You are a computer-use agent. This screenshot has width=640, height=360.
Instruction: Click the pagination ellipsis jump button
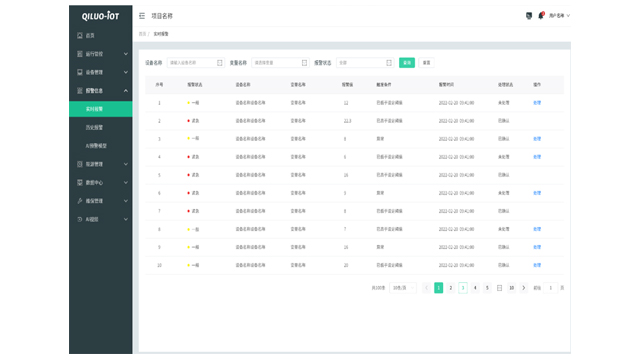(499, 288)
